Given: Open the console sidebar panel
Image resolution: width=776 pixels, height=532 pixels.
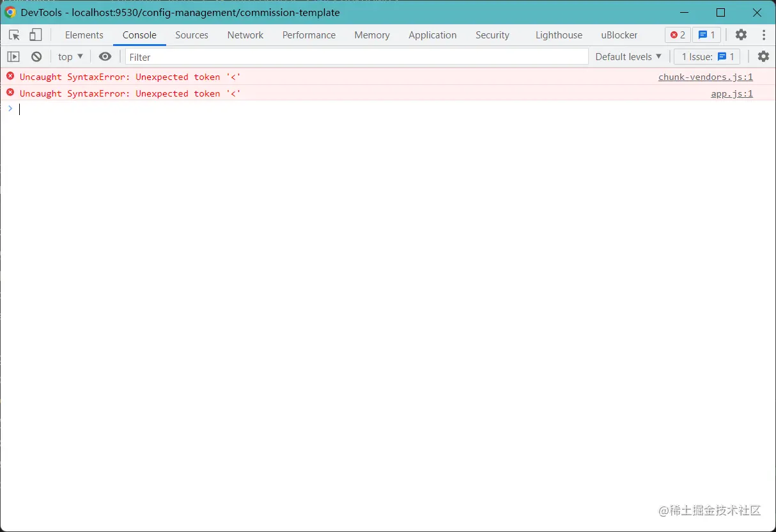Looking at the screenshot, I should (x=13, y=56).
